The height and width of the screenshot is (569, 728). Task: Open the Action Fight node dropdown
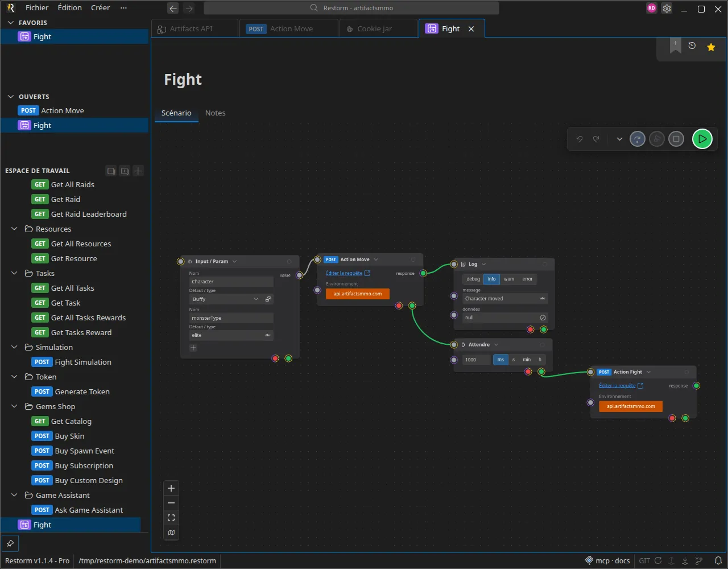pyautogui.click(x=648, y=372)
